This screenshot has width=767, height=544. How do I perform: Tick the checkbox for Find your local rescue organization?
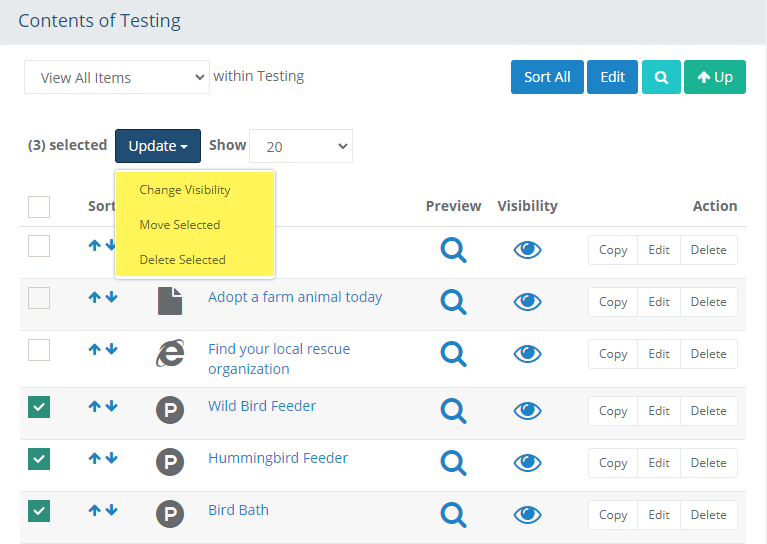pos(39,350)
